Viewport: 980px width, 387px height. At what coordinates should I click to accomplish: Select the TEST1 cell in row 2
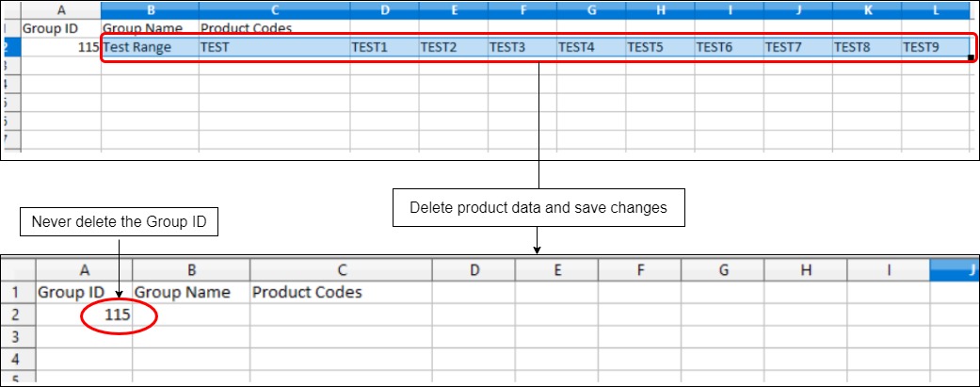pyautogui.click(x=383, y=47)
